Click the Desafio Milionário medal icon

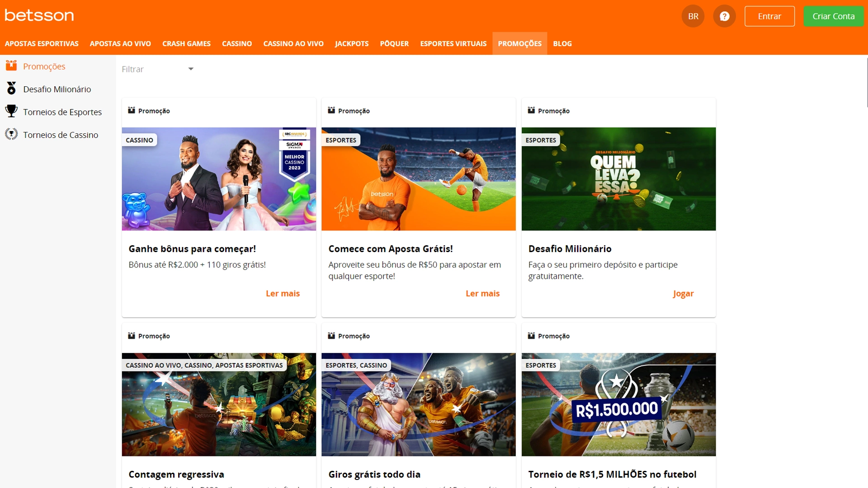click(x=11, y=89)
